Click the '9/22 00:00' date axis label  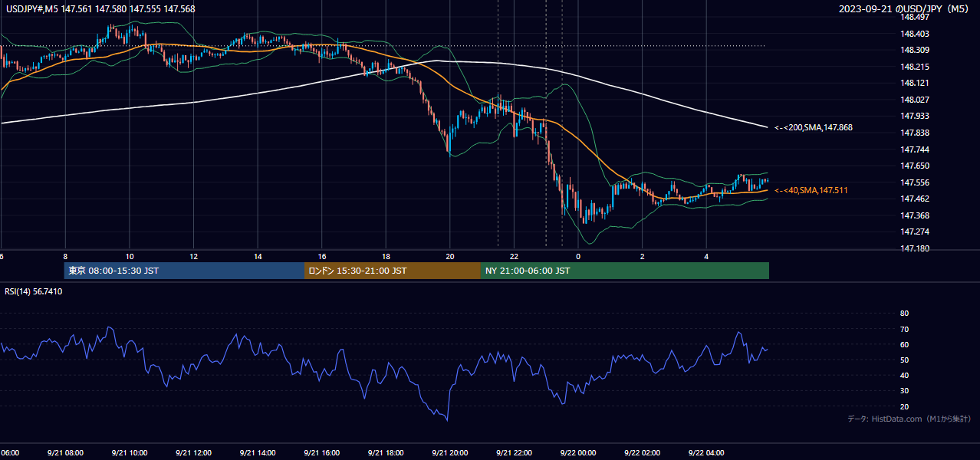point(578,453)
